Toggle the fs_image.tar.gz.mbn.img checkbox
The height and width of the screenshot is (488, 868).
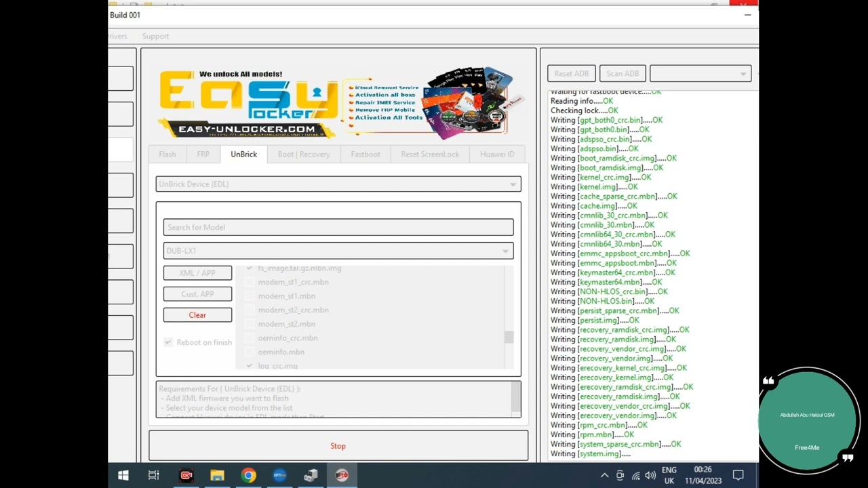click(x=250, y=268)
